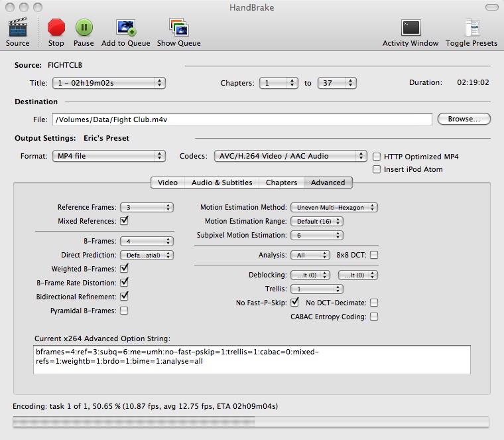Open the B-Frames dropdown
Viewport: 504px width, 440px height.
pos(147,241)
